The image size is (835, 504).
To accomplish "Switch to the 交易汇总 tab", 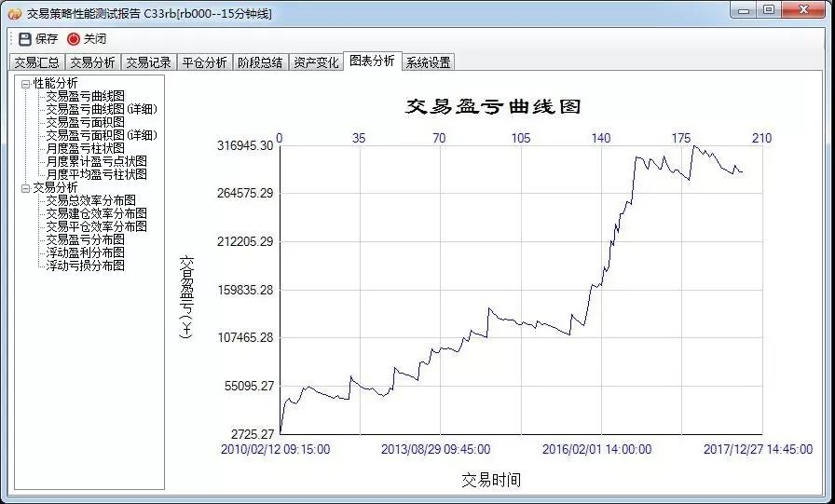I will click(36, 62).
